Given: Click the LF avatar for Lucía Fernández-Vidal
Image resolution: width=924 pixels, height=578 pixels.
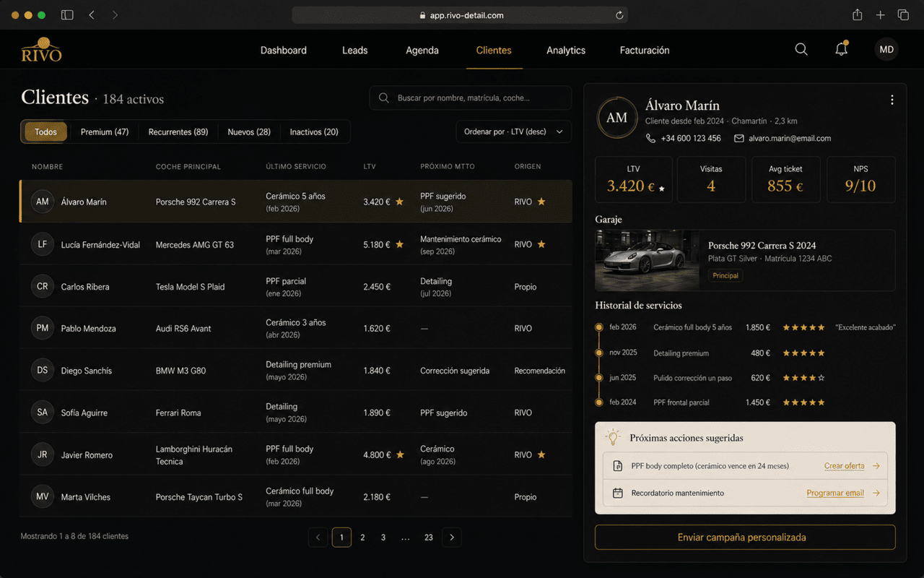Looking at the screenshot, I should point(43,244).
